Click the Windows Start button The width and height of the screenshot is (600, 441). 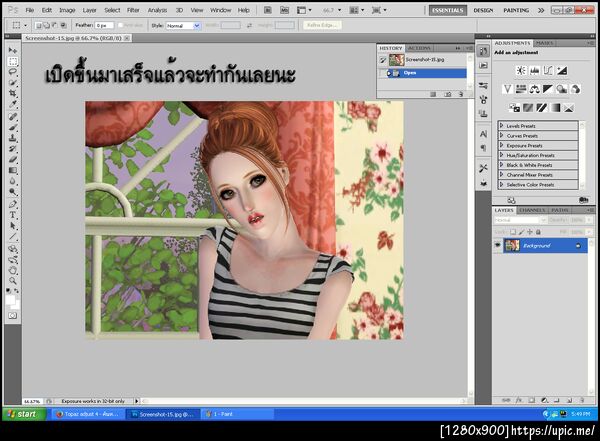pyautogui.click(x=24, y=414)
